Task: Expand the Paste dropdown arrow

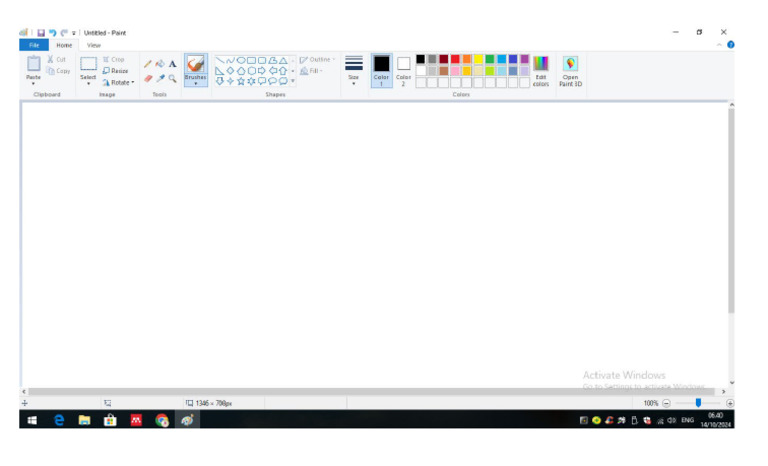Action: [34, 84]
